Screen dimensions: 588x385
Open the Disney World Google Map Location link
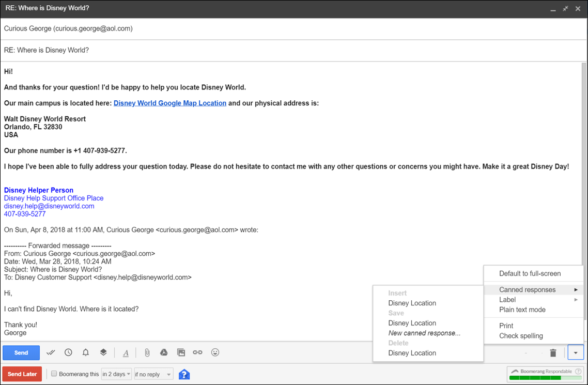170,103
